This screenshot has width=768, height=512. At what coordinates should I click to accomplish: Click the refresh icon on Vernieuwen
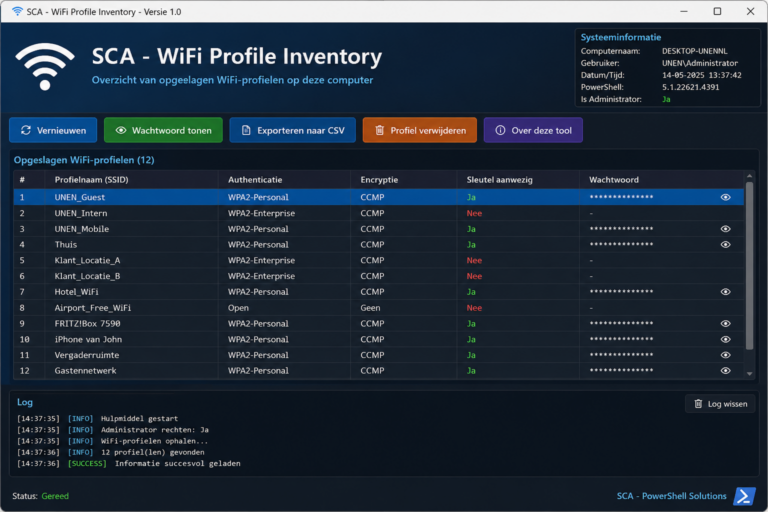[26, 130]
